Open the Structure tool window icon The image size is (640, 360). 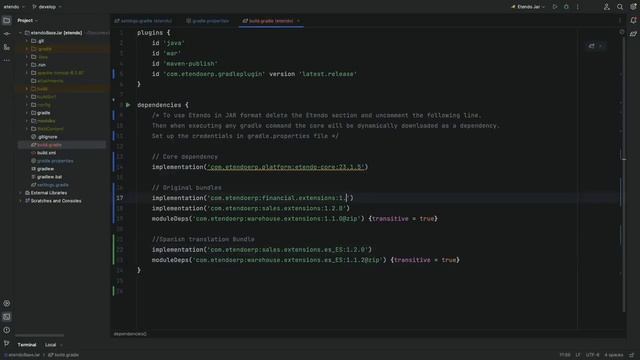pos(7,47)
